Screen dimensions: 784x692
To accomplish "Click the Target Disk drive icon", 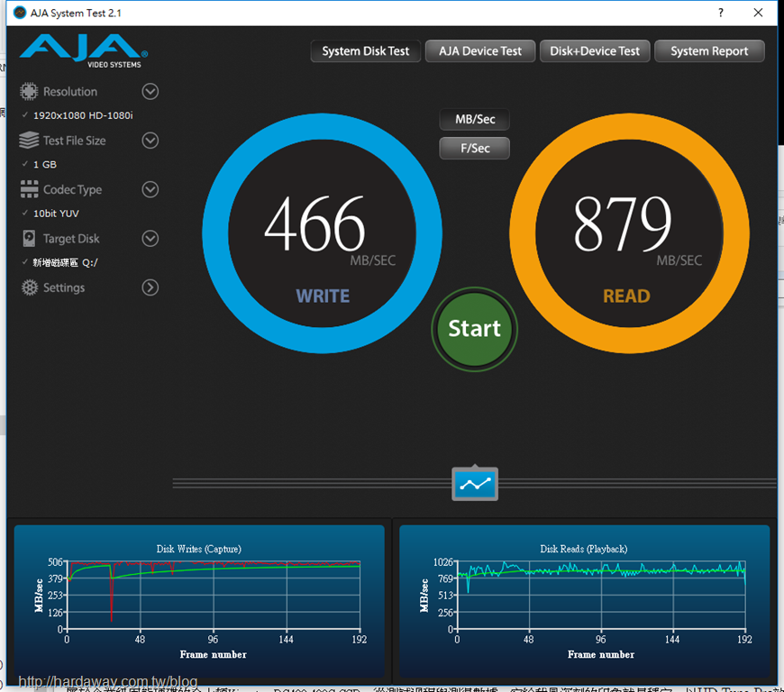I will click(29, 239).
